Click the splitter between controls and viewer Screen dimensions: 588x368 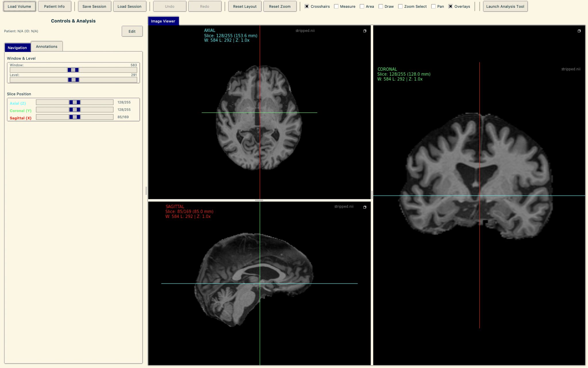point(146,191)
